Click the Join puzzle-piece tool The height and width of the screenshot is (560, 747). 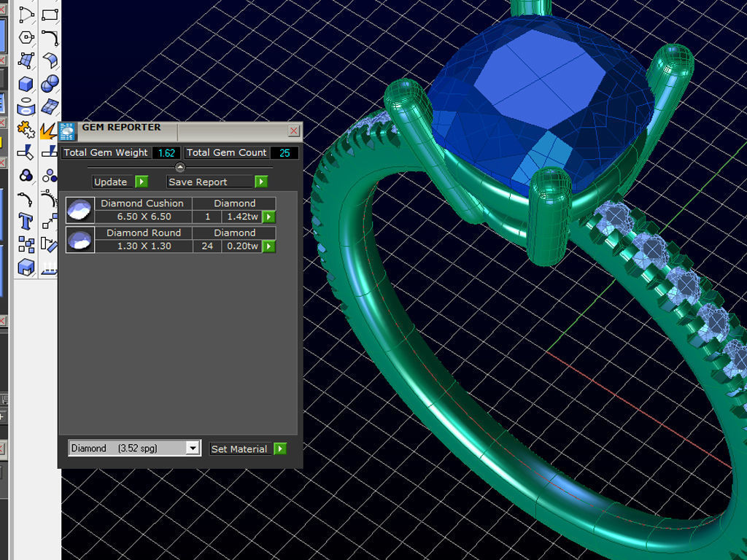26,130
